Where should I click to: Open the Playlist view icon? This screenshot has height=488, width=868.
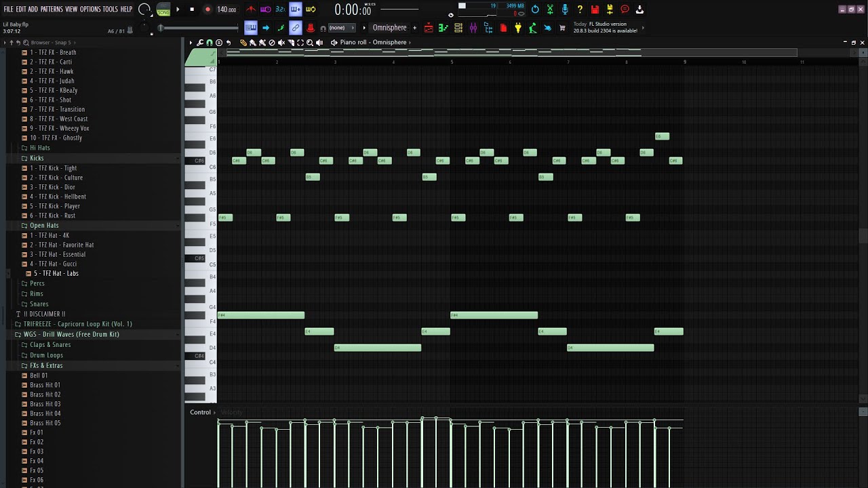[429, 28]
